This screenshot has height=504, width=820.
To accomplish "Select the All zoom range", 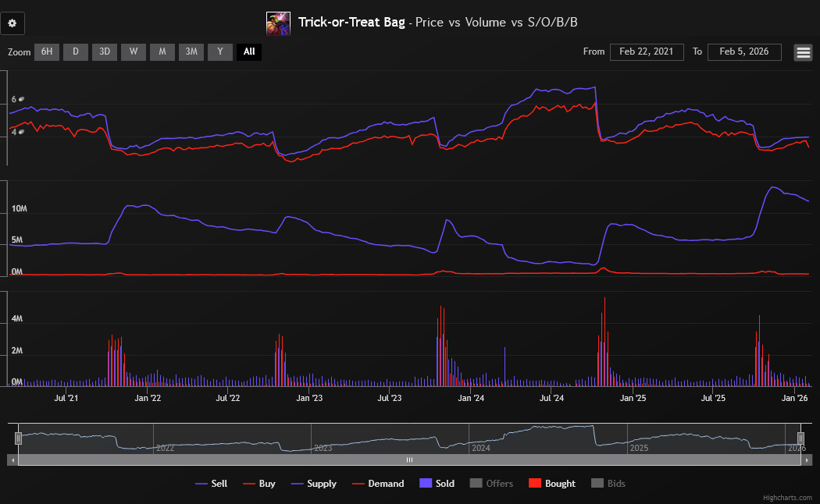I will [249, 51].
